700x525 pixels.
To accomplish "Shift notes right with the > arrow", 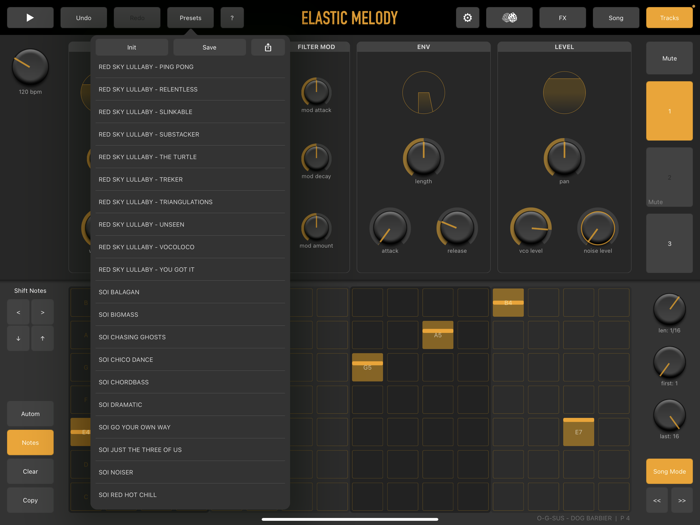I will 42,312.
